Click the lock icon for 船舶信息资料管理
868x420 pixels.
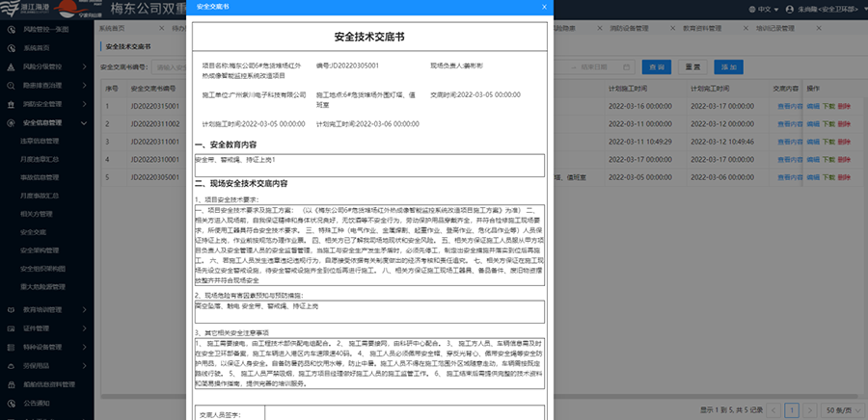(x=11, y=384)
